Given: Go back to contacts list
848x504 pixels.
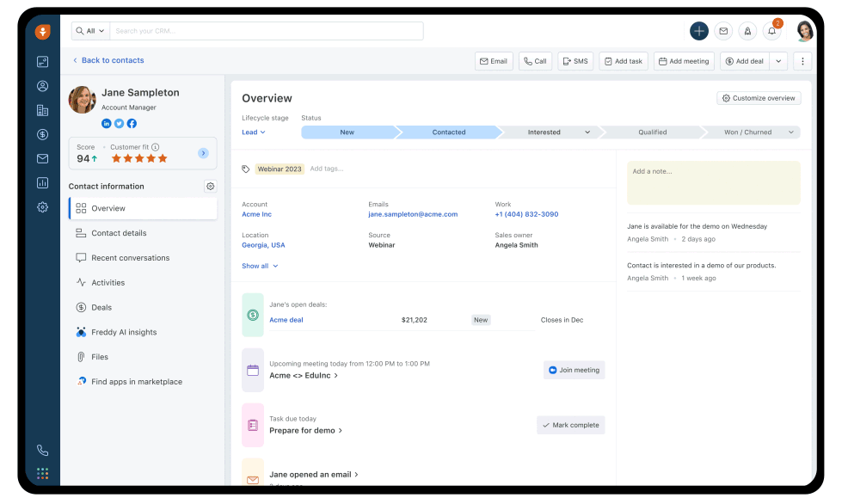Looking at the screenshot, I should 108,60.
